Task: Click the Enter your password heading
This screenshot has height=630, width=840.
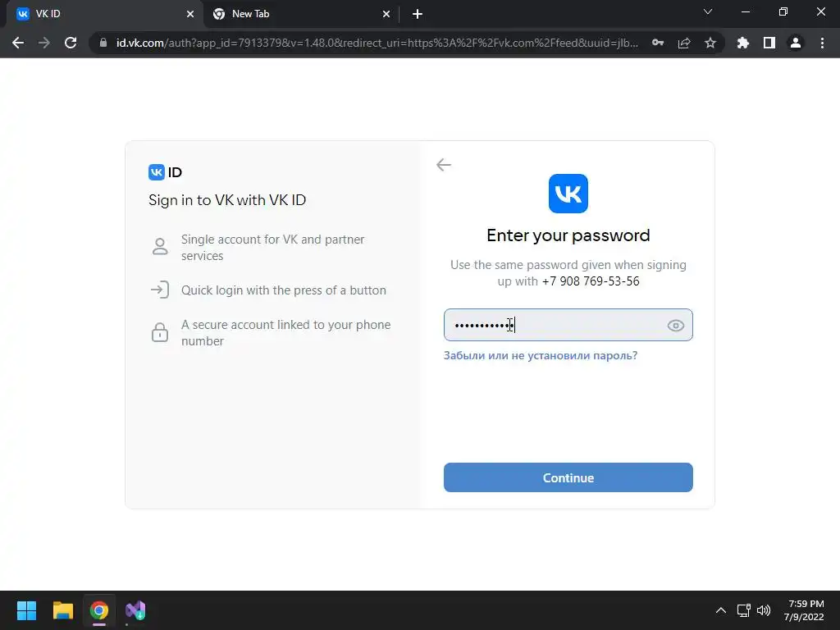Action: [568, 235]
